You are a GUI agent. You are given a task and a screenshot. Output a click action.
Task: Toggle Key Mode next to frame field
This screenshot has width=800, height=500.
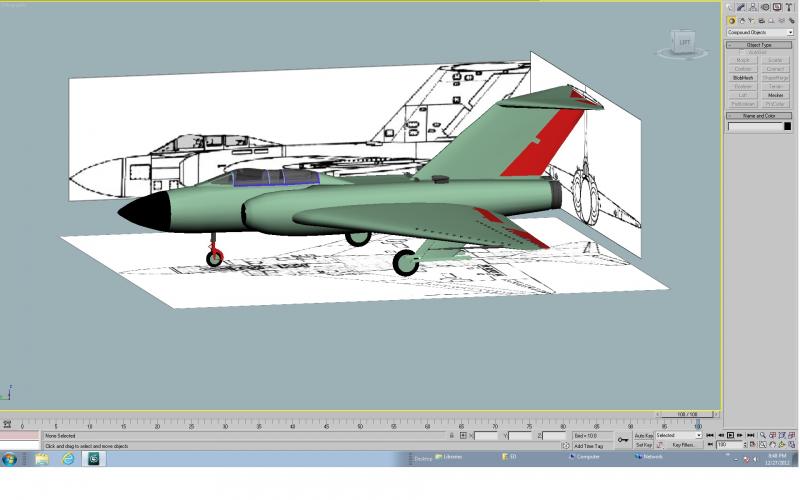click(710, 445)
